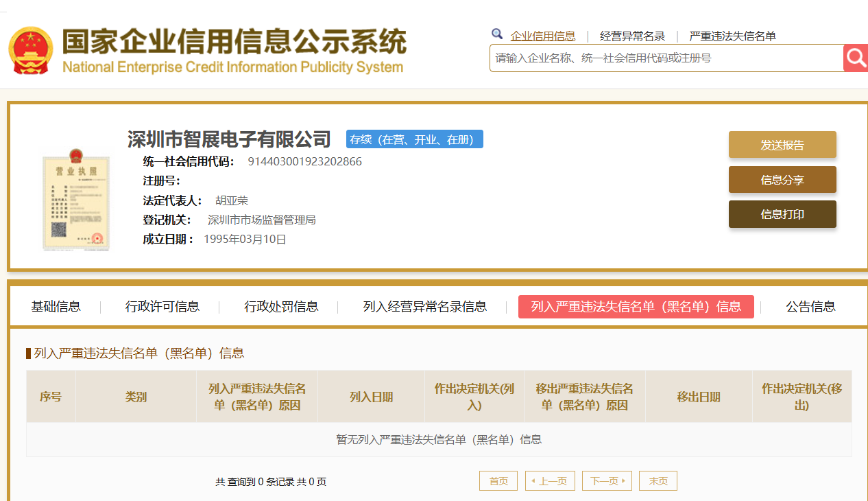Image resolution: width=868 pixels, height=501 pixels.
Task: Go to first page with 首页
Action: (498, 481)
